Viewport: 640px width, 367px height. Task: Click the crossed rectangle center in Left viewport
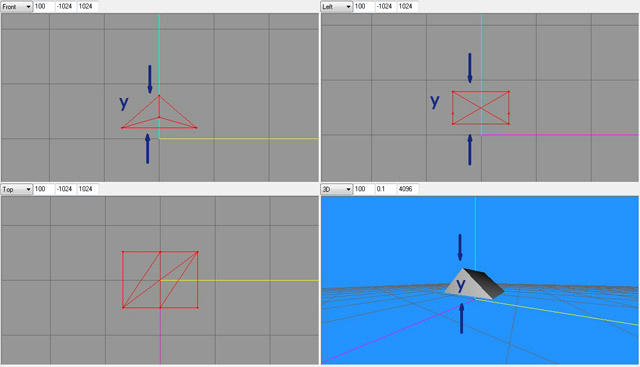tap(481, 108)
